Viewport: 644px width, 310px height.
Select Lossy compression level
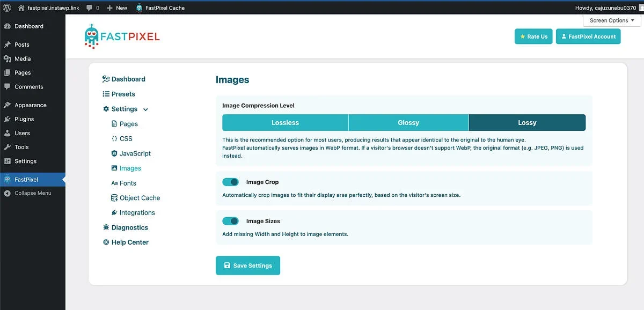point(527,122)
